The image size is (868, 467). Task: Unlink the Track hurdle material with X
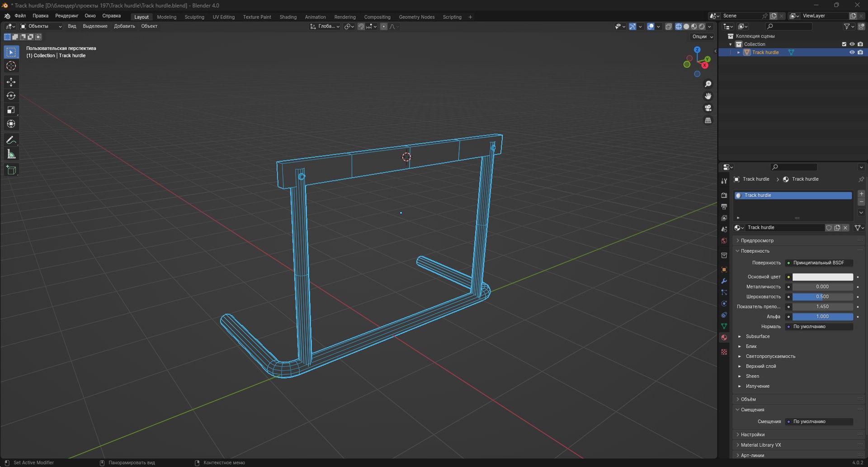coord(845,228)
